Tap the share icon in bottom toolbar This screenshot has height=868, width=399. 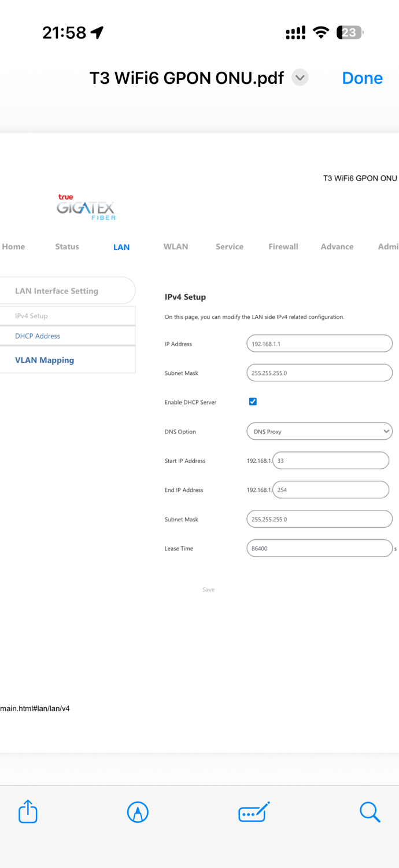point(28,811)
